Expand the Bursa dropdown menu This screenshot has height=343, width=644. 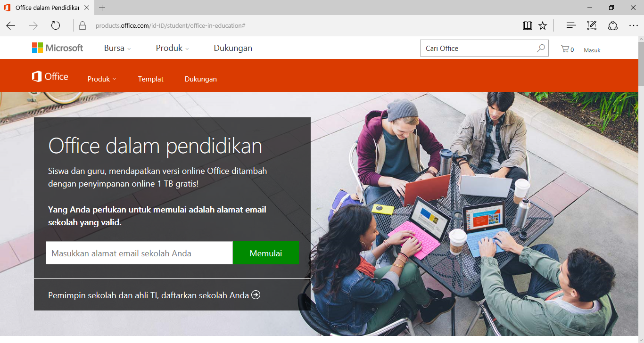(117, 48)
